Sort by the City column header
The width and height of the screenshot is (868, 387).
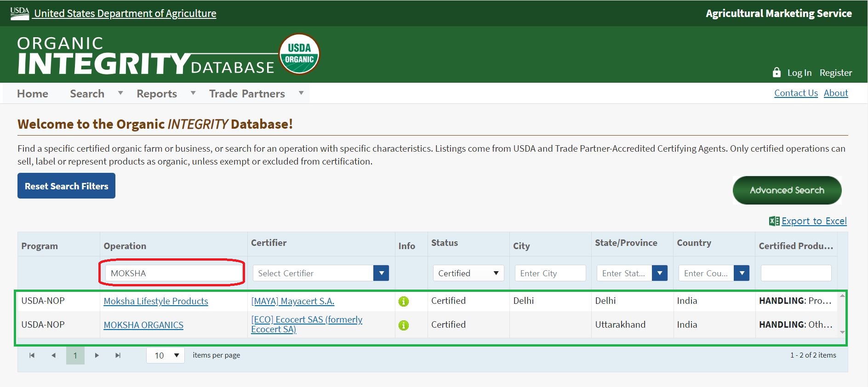(x=521, y=246)
